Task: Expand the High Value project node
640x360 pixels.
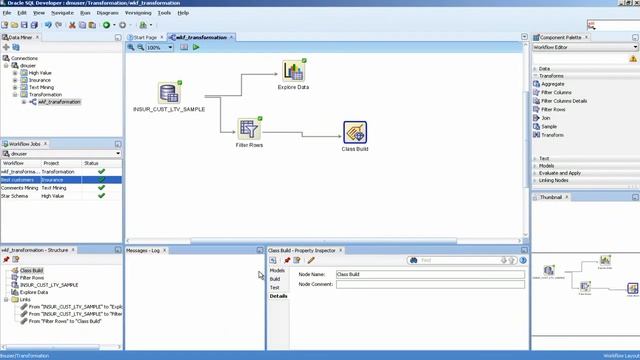Action: click(15, 73)
